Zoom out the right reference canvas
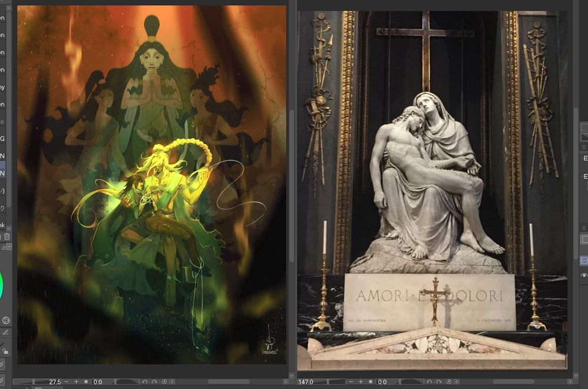588x389 pixels. point(352,381)
